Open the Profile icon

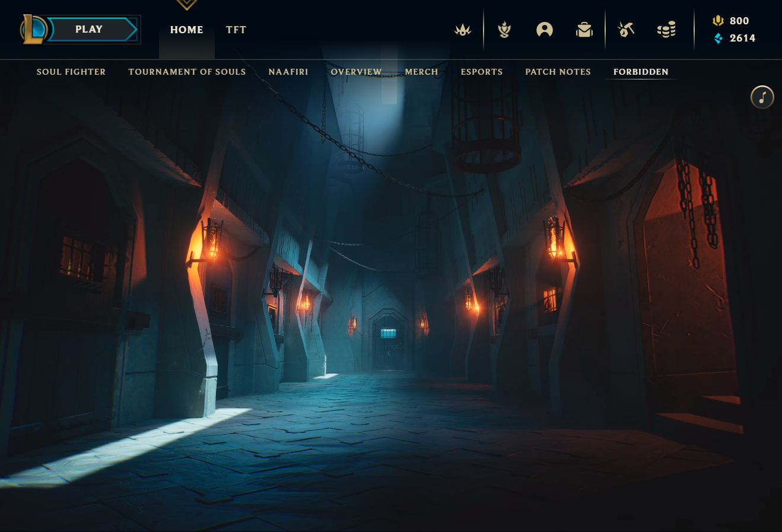pos(545,30)
